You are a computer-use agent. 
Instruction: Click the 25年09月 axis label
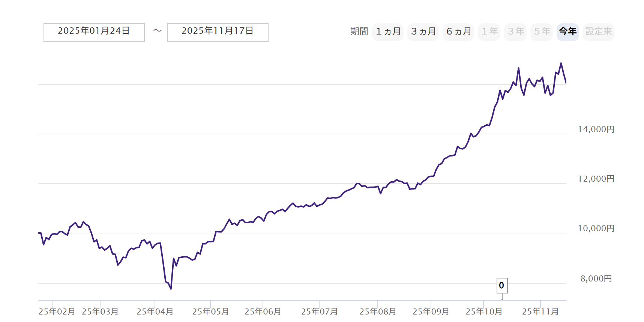point(431,312)
